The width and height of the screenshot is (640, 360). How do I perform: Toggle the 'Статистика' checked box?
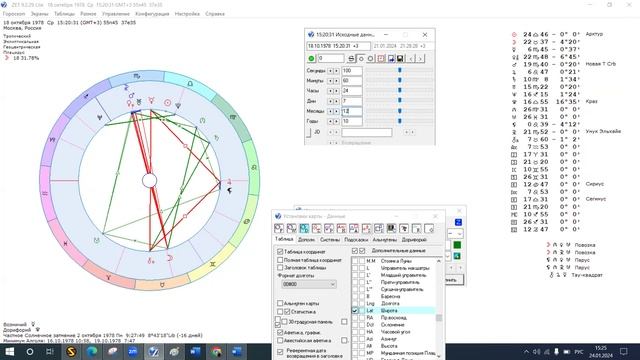pyautogui.click(x=287, y=311)
